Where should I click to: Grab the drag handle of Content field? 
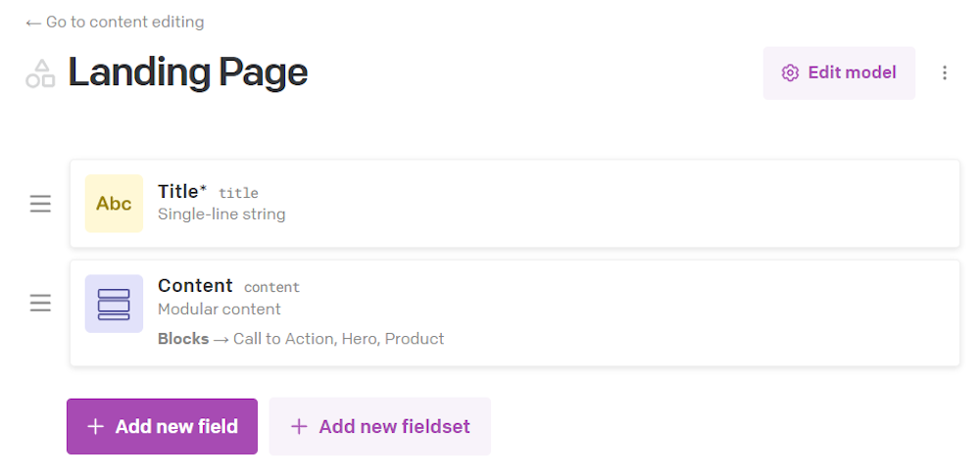coord(40,304)
